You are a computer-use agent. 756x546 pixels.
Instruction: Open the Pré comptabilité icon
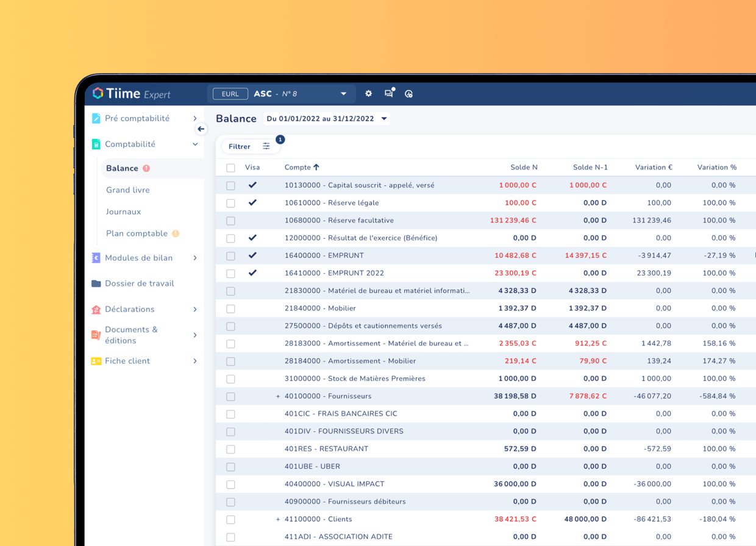click(x=95, y=118)
